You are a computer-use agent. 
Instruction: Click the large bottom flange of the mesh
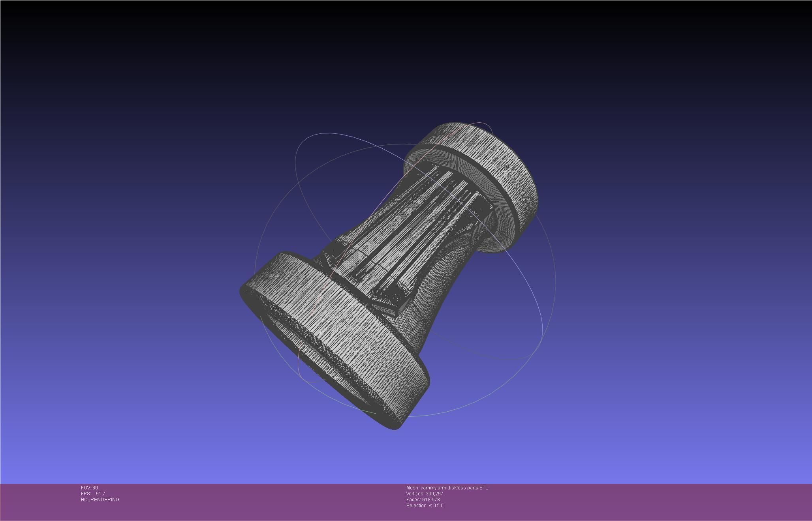pyautogui.click(x=348, y=335)
